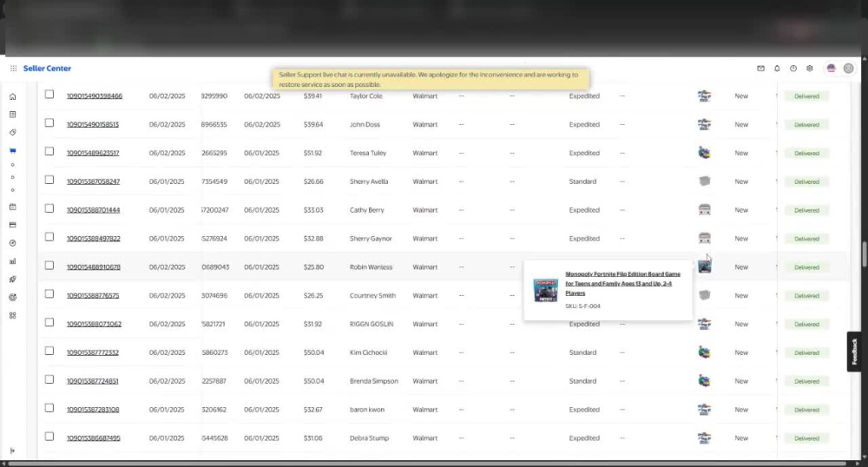Check the baron kwon order checkbox

(49, 408)
